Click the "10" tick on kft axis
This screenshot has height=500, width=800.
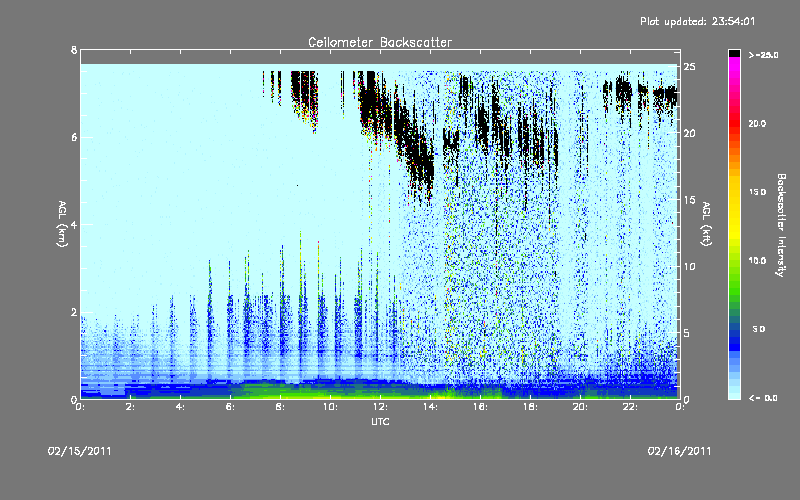coord(689,266)
